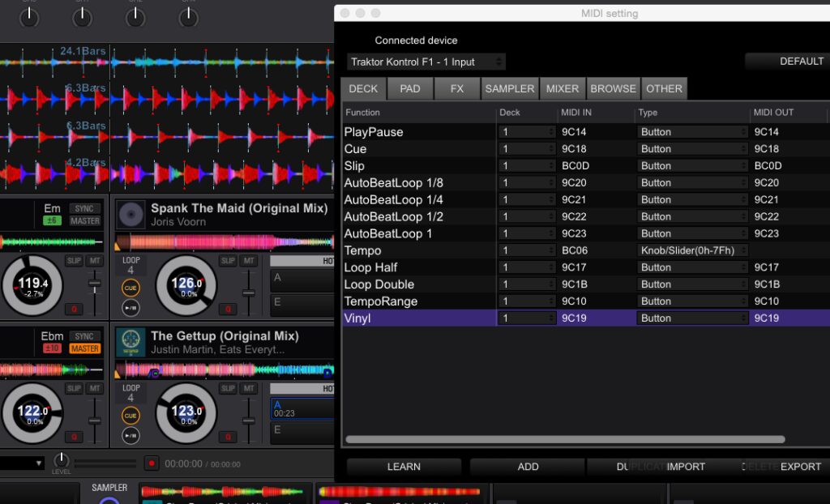Switch to the FX tab

pyautogui.click(x=457, y=88)
